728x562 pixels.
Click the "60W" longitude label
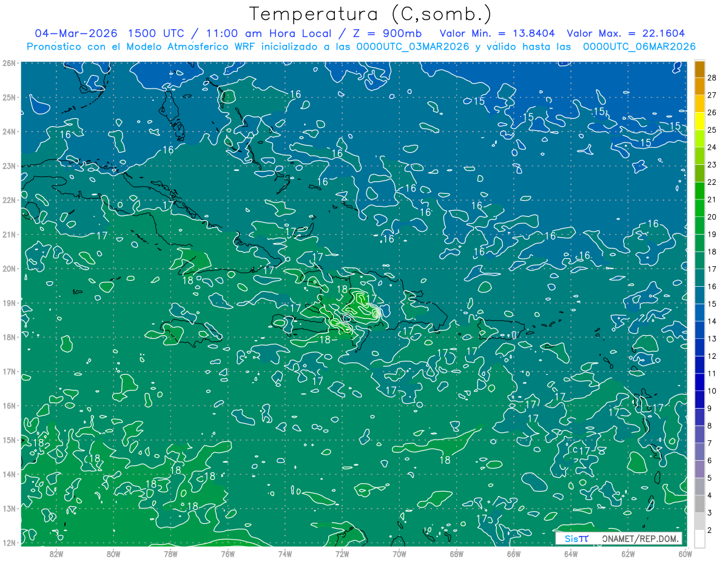point(685,554)
